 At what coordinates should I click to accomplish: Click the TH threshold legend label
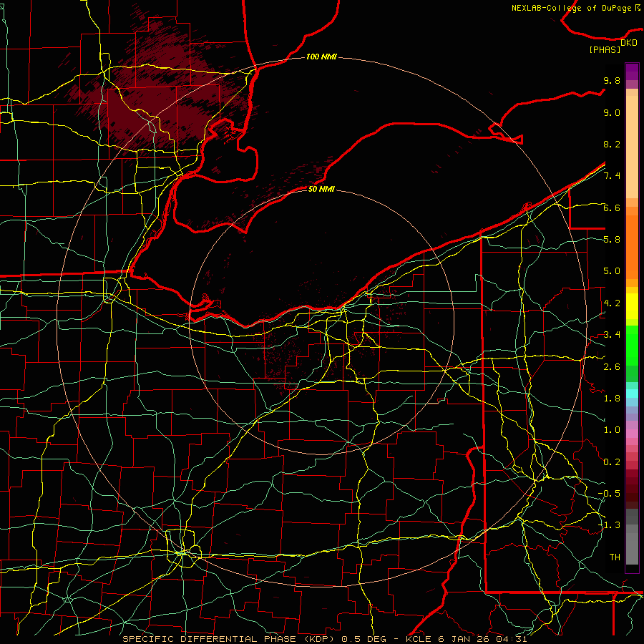coord(615,557)
